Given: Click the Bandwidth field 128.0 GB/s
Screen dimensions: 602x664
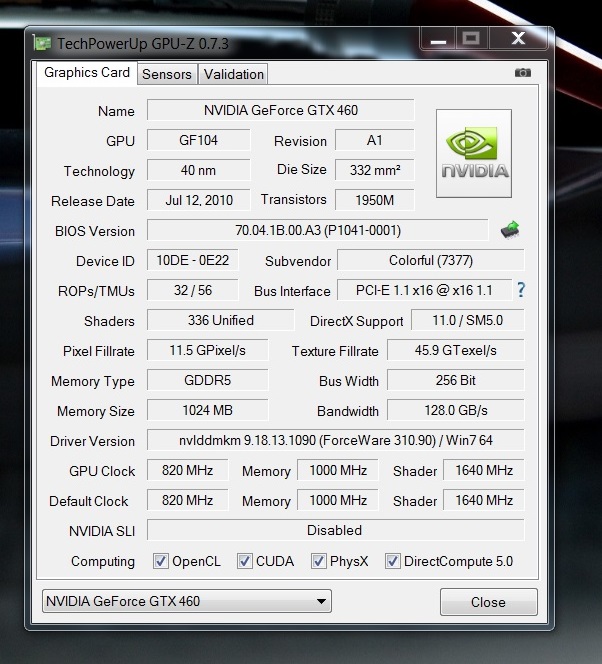Looking at the screenshot, I should pyautogui.click(x=456, y=411).
